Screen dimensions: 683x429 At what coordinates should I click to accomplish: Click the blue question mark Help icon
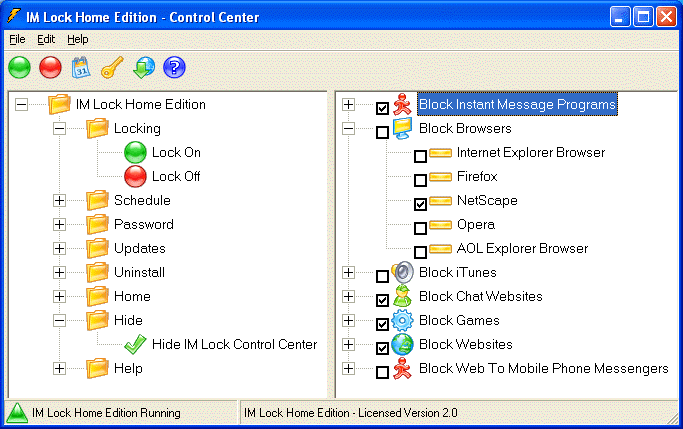174,68
